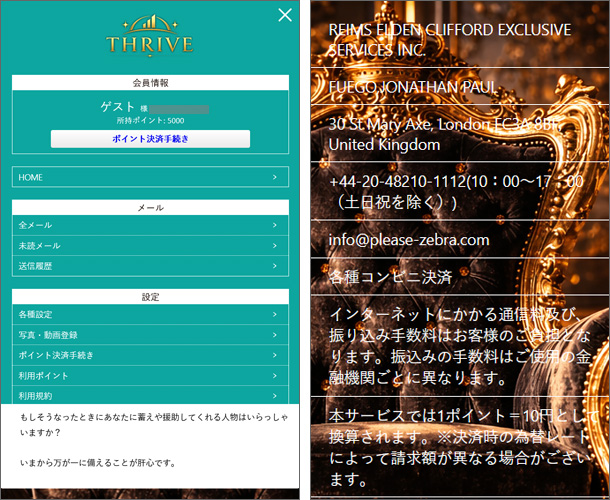Image resolution: width=610 pixels, height=500 pixels.
Task: Open 送信履歴 entry
Action: 150,266
